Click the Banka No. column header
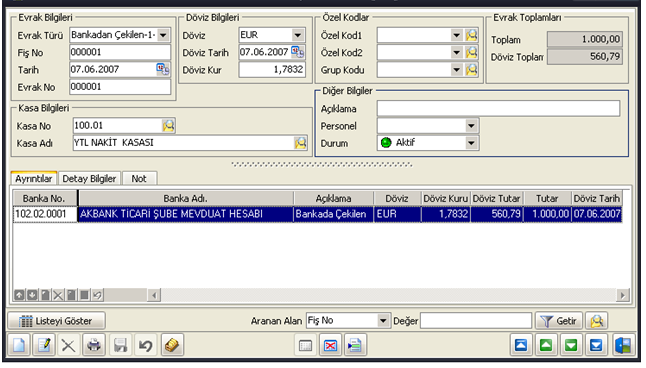The height and width of the screenshot is (368, 646). pyautogui.click(x=44, y=198)
